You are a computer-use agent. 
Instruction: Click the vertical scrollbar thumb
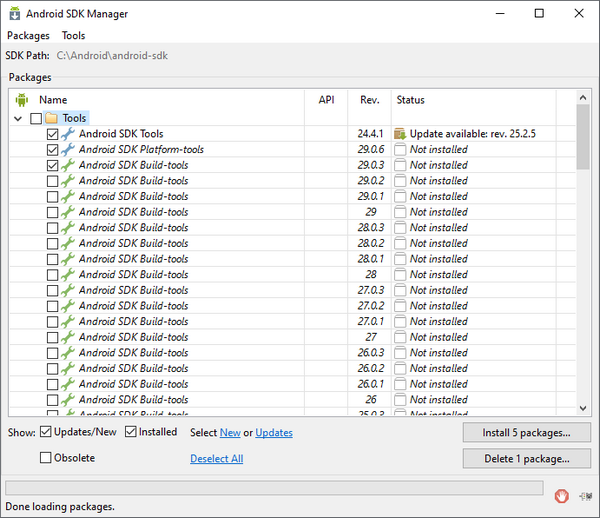[x=583, y=137]
